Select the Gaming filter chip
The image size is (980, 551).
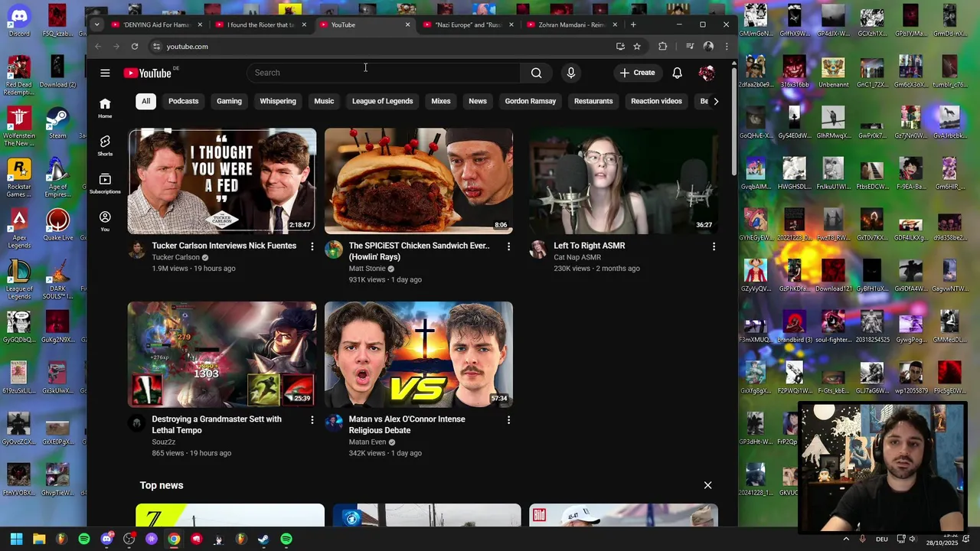tap(229, 101)
